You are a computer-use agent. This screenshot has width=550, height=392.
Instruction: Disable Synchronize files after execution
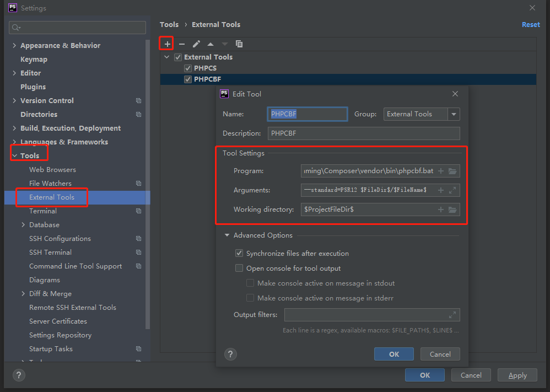point(239,254)
